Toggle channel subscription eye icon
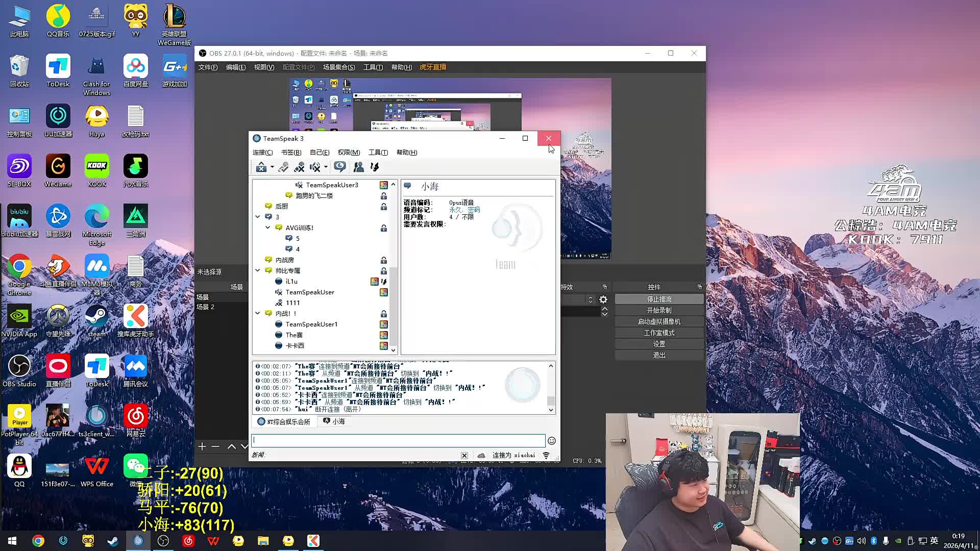The image size is (980, 551). 340,167
